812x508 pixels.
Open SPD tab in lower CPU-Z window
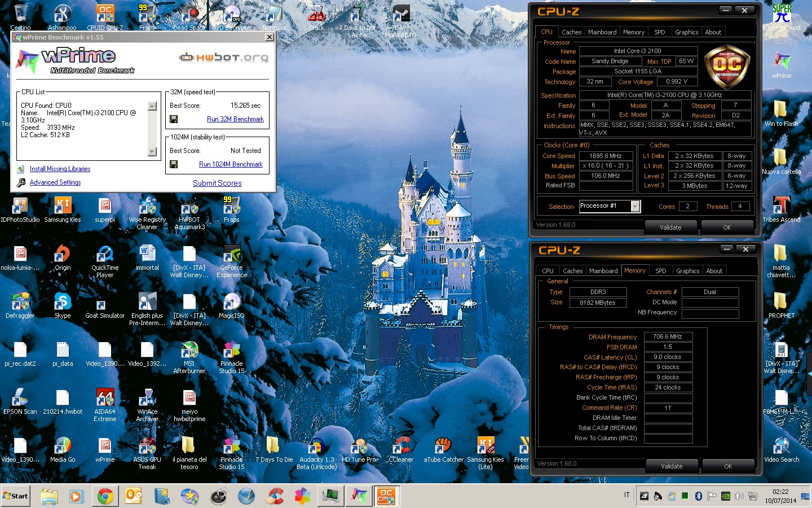661,271
